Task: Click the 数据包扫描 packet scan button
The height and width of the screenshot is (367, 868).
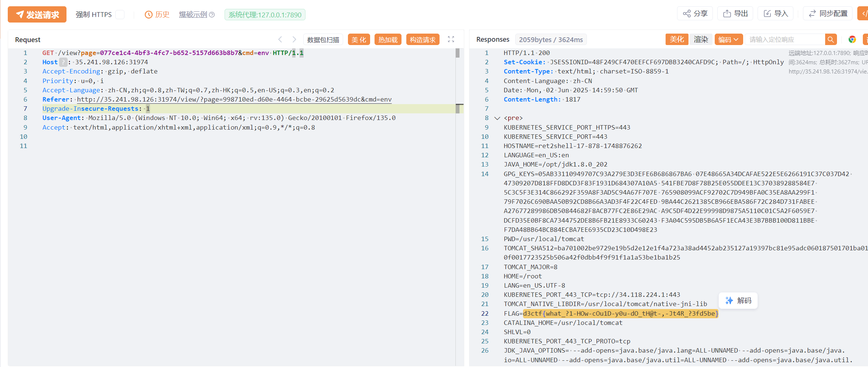Action: click(x=323, y=40)
